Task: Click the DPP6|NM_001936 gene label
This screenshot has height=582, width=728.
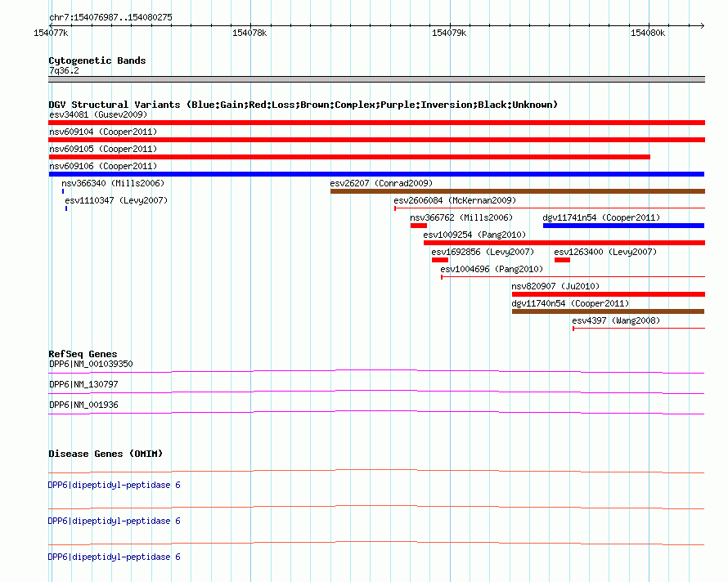Action: (83, 405)
